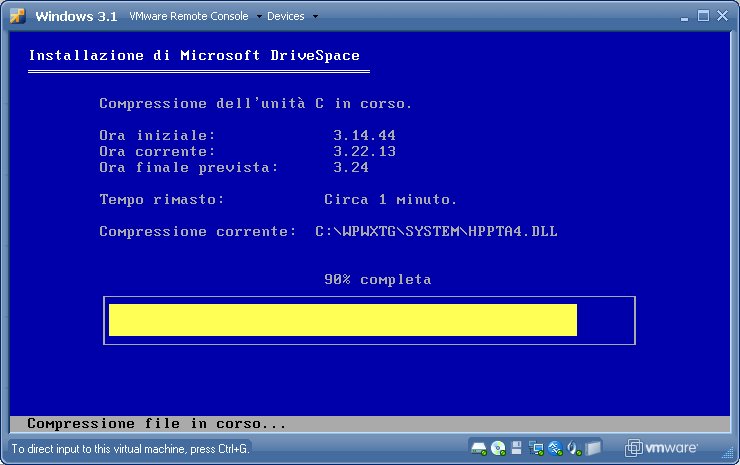Screen dimensions: 740x465
Task: Click the network adapter status icon
Action: tap(536, 448)
